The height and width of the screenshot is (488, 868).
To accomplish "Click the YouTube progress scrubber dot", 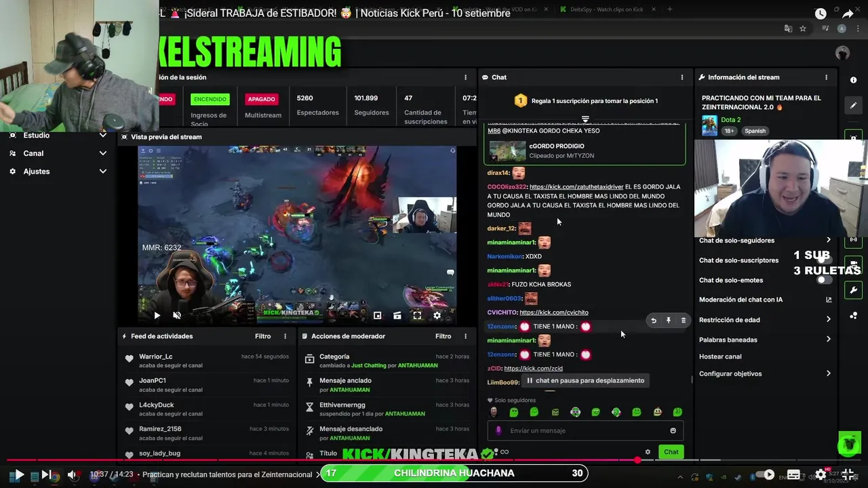I will click(x=637, y=460).
